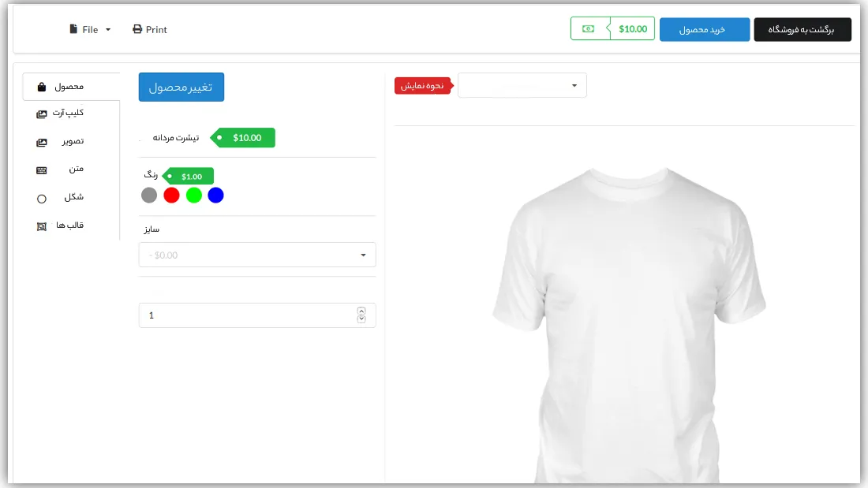Open the سایز size dropdown
The image size is (868, 488).
coord(257,255)
